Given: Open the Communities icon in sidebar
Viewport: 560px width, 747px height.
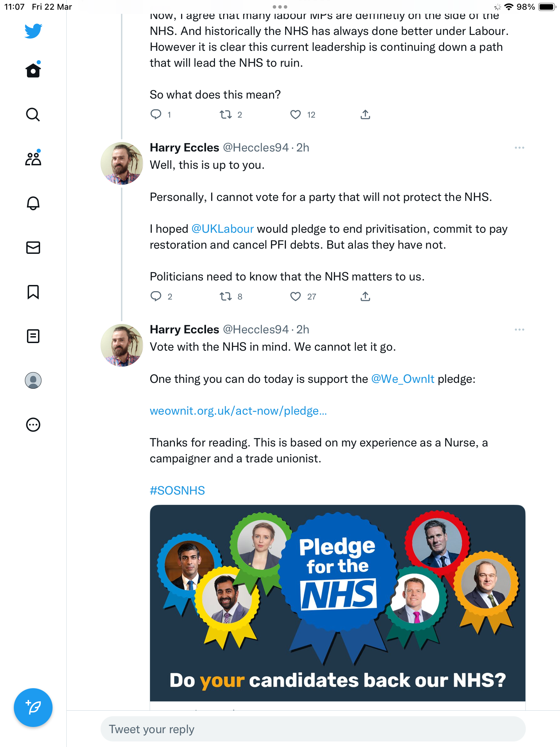Looking at the screenshot, I should pos(33,159).
